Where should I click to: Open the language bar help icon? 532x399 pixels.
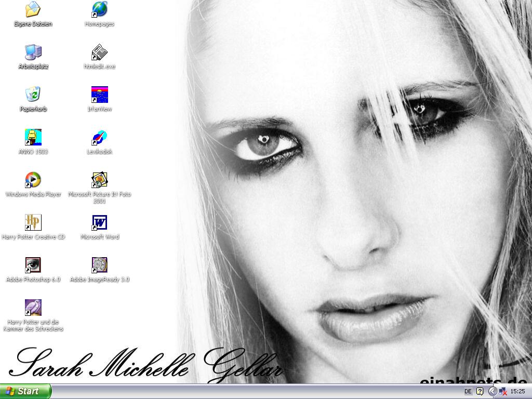coord(480,392)
